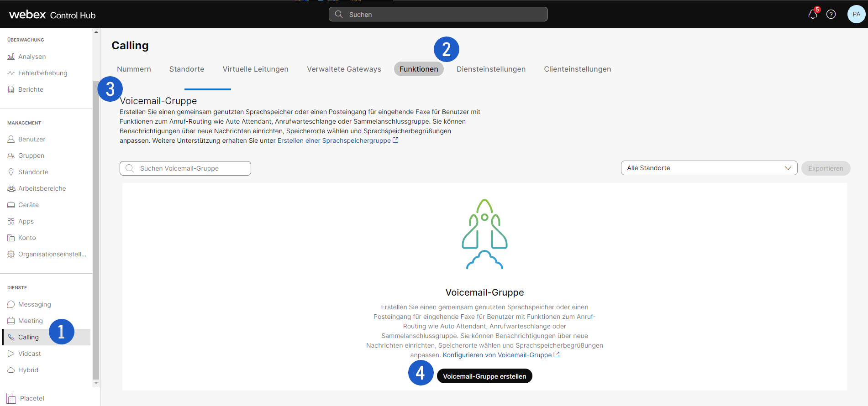Screen dimensions: 868x406
Task: Click the top Suchen search field
Action: click(x=438, y=14)
